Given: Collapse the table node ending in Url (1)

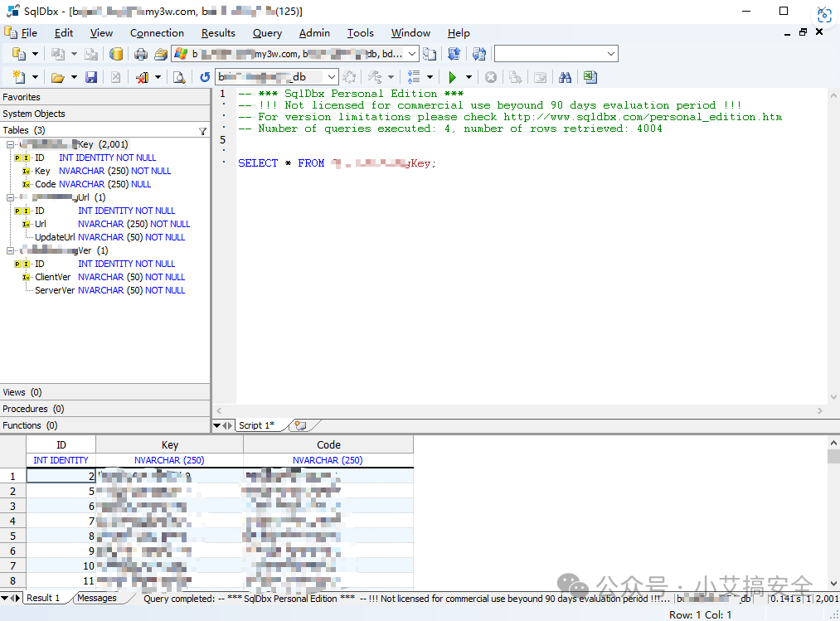Looking at the screenshot, I should pos(10,197).
